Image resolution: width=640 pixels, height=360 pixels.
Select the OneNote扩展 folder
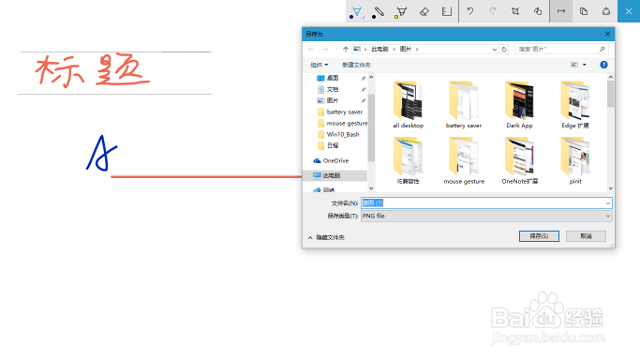pyautogui.click(x=519, y=161)
